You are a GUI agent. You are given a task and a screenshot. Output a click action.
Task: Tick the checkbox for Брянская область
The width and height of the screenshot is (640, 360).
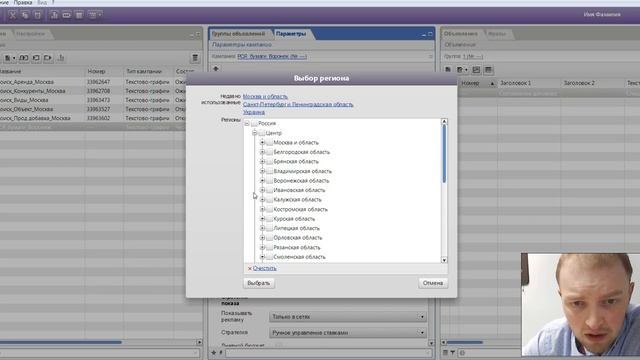point(269,162)
